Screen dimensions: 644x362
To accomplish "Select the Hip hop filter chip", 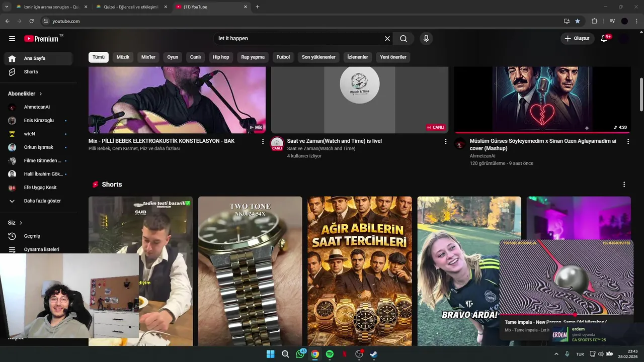I will [221, 57].
